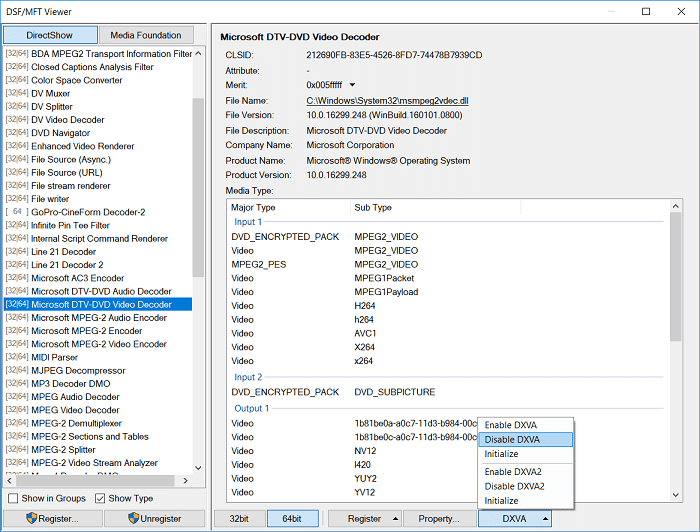The width and height of the screenshot is (700, 532).
Task: Click the filter list scroll down arrow
Action: pyautogui.click(x=199, y=468)
